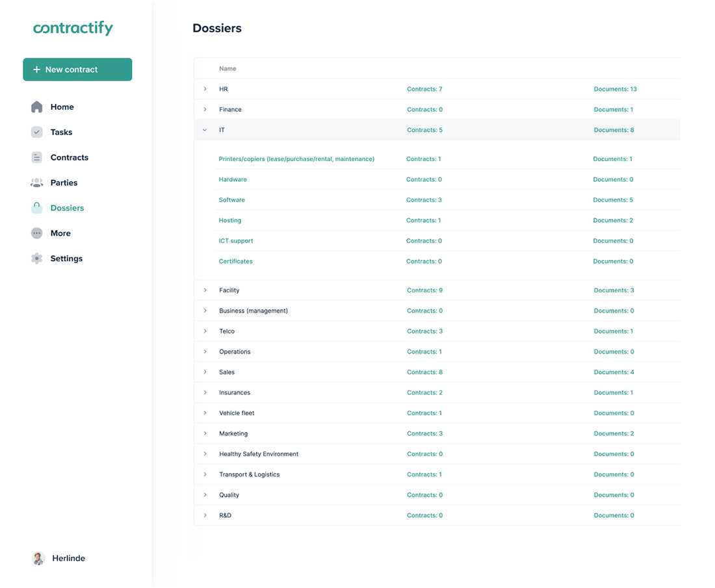Open the Home icon in sidebar

tap(37, 107)
